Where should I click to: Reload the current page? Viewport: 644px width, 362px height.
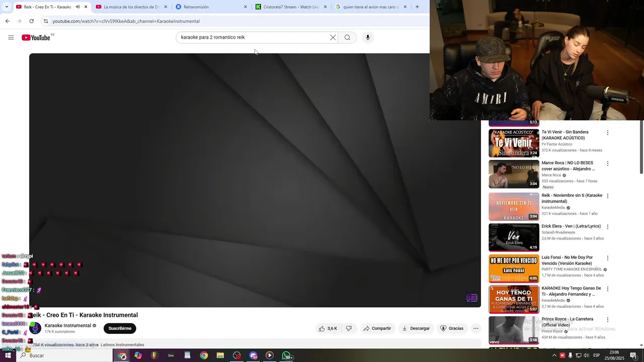(31, 21)
